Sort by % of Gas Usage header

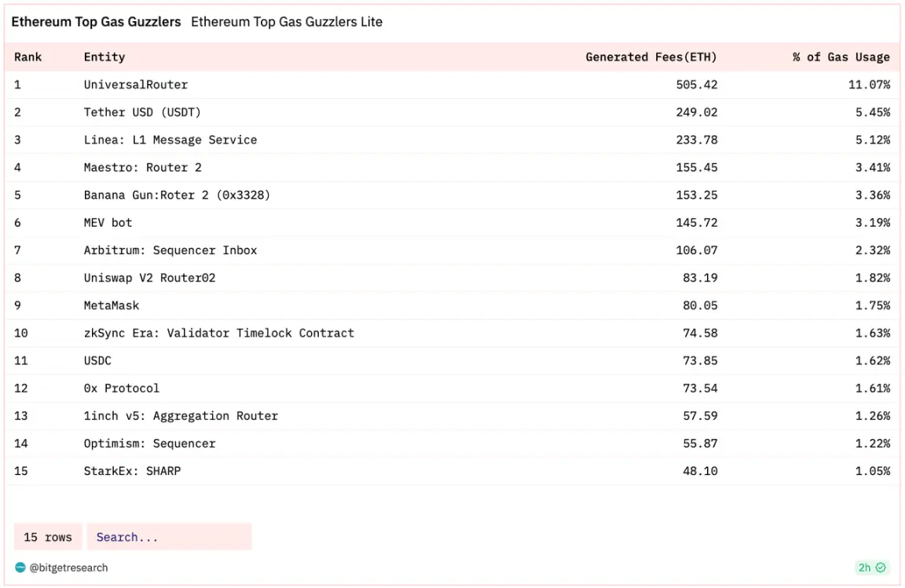841,57
